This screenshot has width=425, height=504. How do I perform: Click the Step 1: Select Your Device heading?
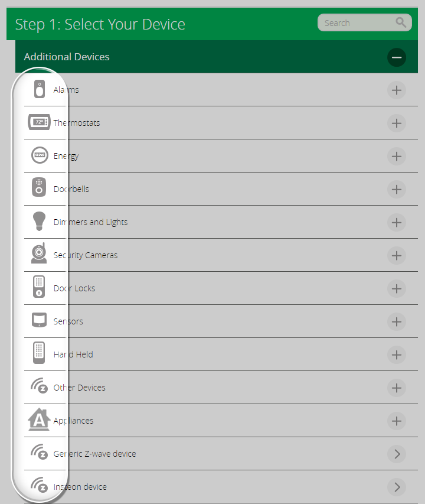tap(100, 25)
